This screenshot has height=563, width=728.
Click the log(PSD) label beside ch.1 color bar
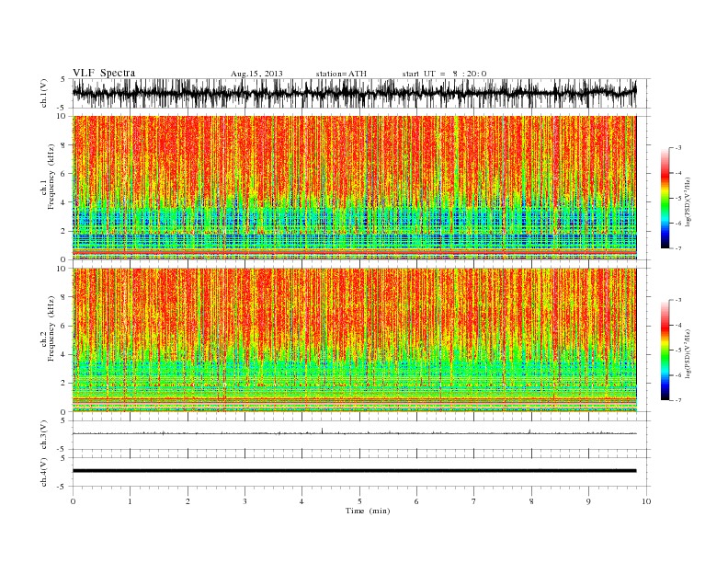pos(688,201)
